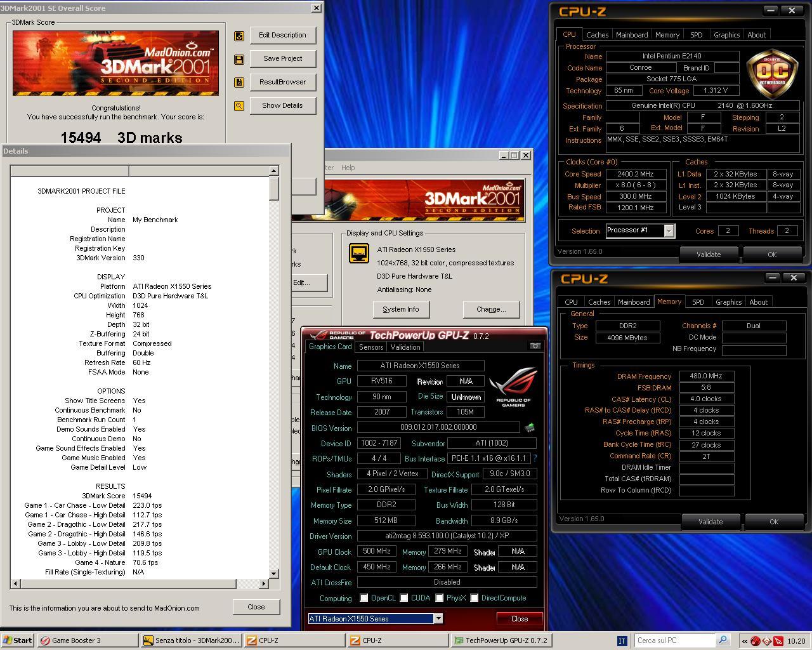Click the display adapter monitor icon in 3DMark

(x=359, y=253)
